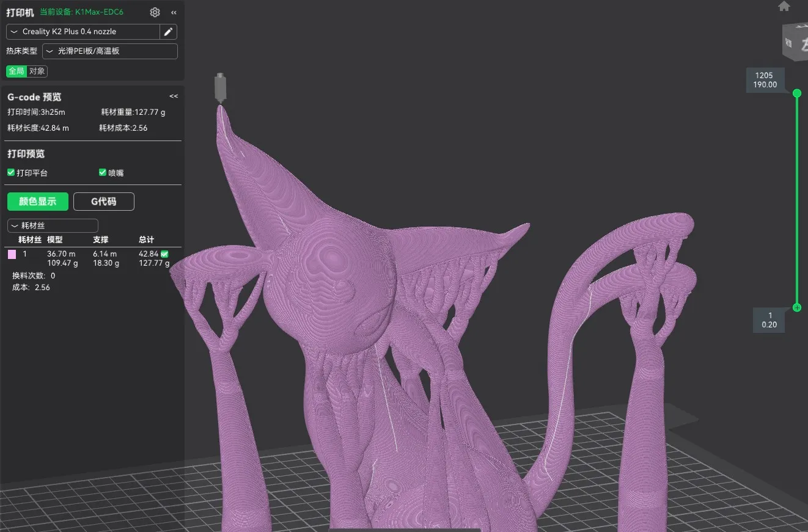Image resolution: width=808 pixels, height=532 pixels.
Task: Click the 打印时间:3h25m text
Action: pyautogui.click(x=36, y=112)
